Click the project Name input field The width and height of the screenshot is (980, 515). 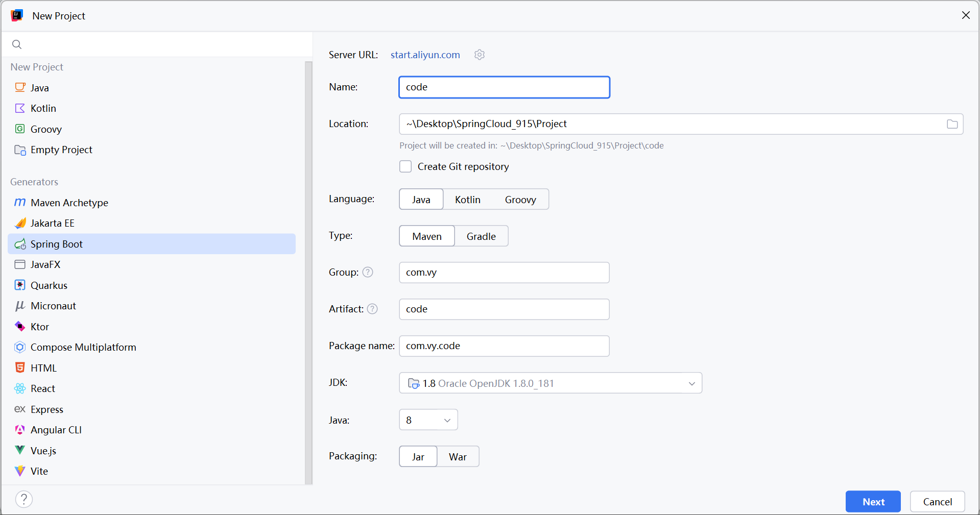point(504,87)
